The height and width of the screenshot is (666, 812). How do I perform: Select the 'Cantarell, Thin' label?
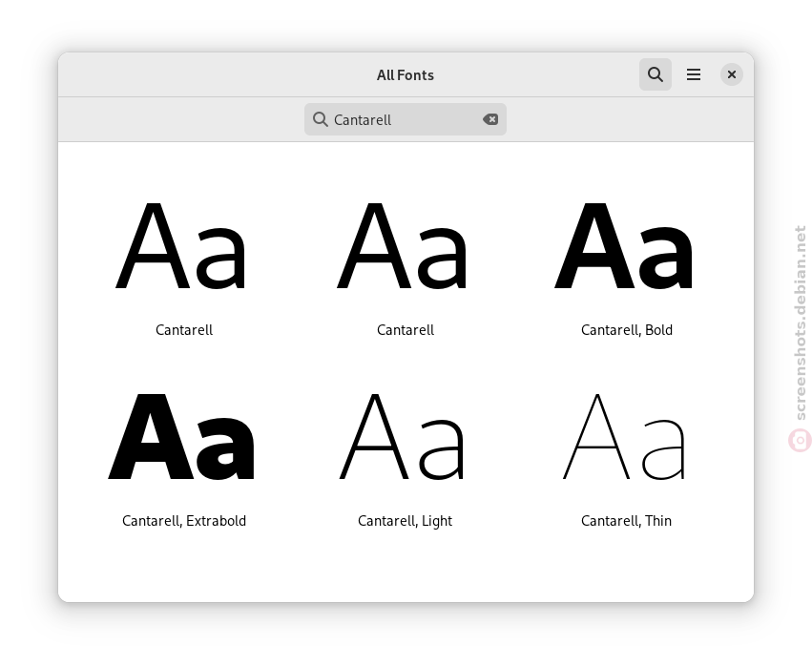[x=626, y=520]
